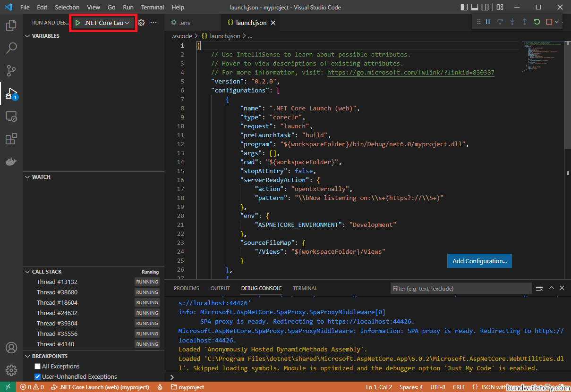Open the Explorer view in activity bar
Viewport: 571px width, 392px height.
click(11, 26)
